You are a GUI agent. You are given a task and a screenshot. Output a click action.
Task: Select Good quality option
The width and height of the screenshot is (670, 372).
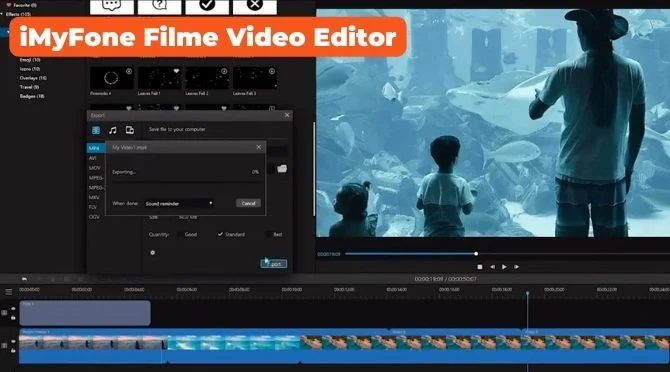click(x=187, y=234)
